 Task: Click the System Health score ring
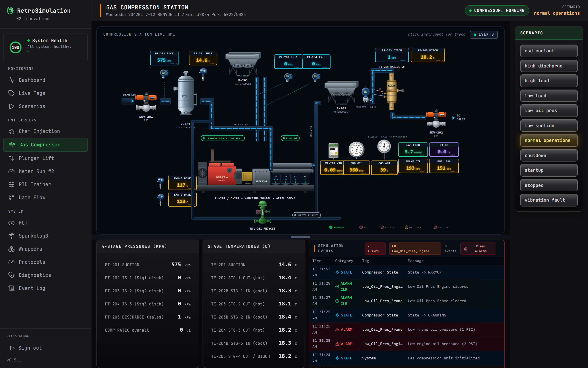16,47
